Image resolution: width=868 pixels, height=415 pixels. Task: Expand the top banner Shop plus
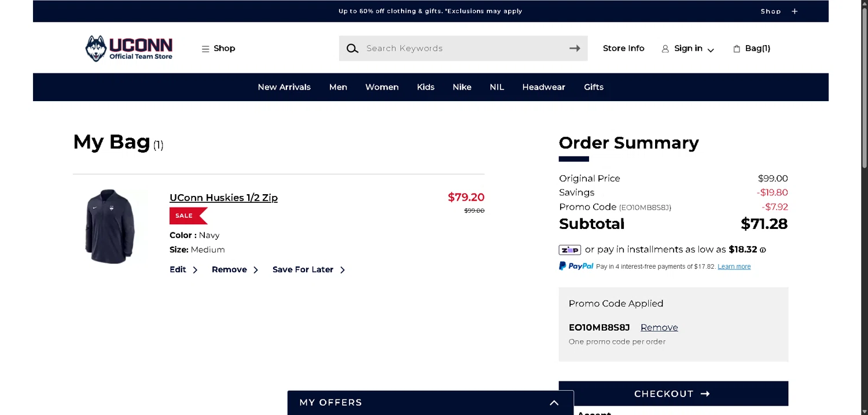[x=795, y=11]
